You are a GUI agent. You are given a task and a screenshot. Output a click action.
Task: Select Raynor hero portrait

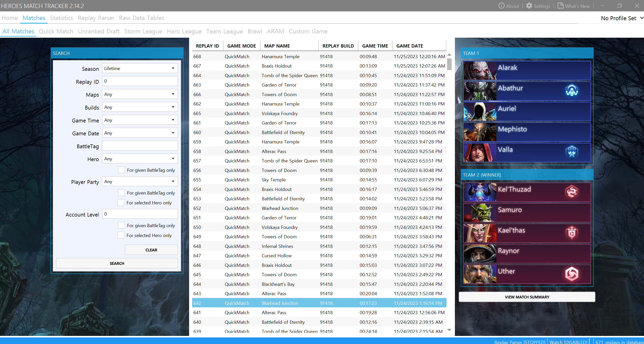point(480,254)
